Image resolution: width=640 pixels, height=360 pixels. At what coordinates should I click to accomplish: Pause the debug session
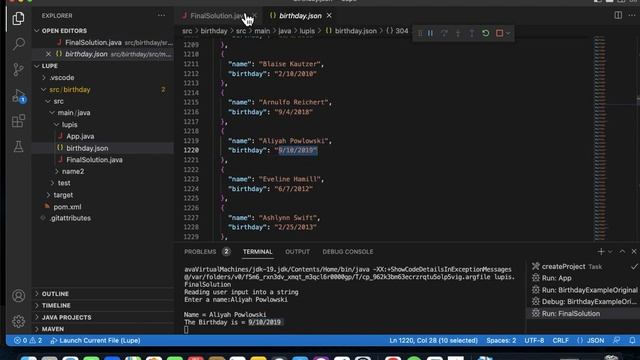430,33
